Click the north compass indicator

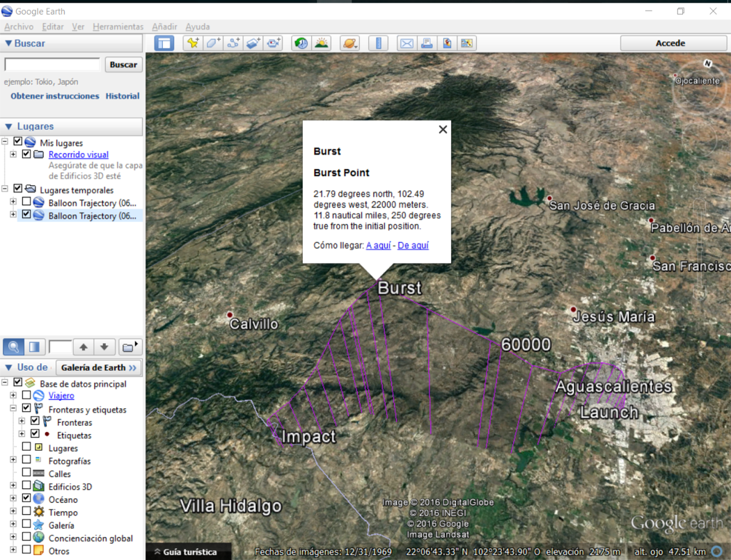pos(708,63)
